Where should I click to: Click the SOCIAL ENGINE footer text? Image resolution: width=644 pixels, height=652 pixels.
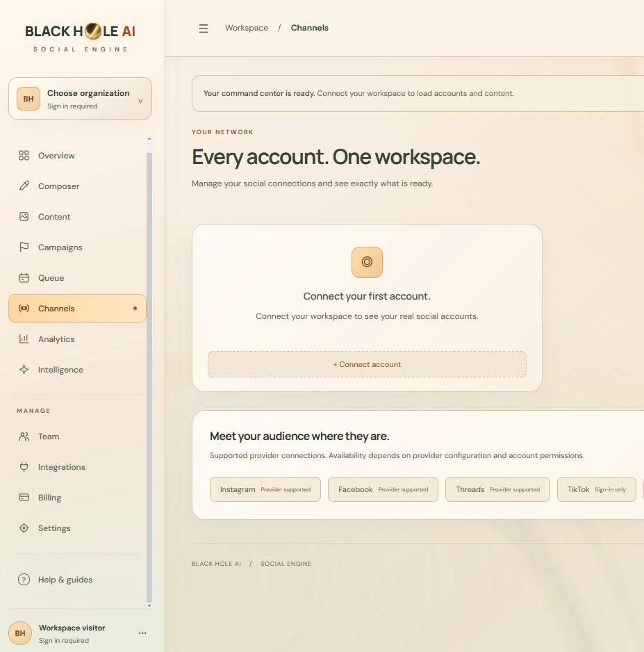(x=286, y=564)
